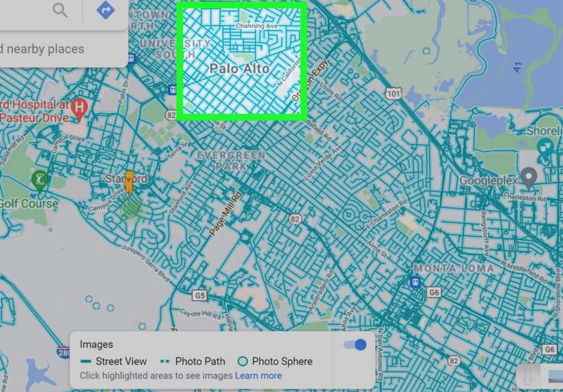Image resolution: width=563 pixels, height=392 pixels.
Task: Click the G5 road shield
Action: click(x=200, y=295)
